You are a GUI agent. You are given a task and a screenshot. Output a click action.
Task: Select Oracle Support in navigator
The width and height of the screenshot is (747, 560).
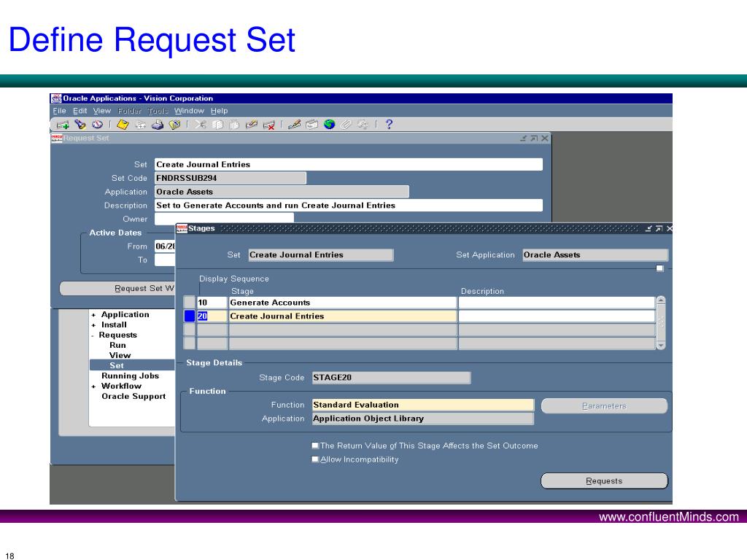[x=133, y=396]
